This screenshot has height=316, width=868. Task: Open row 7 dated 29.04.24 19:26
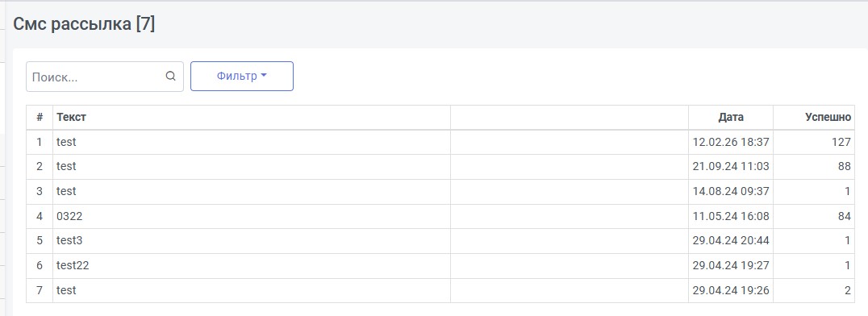coord(440,290)
